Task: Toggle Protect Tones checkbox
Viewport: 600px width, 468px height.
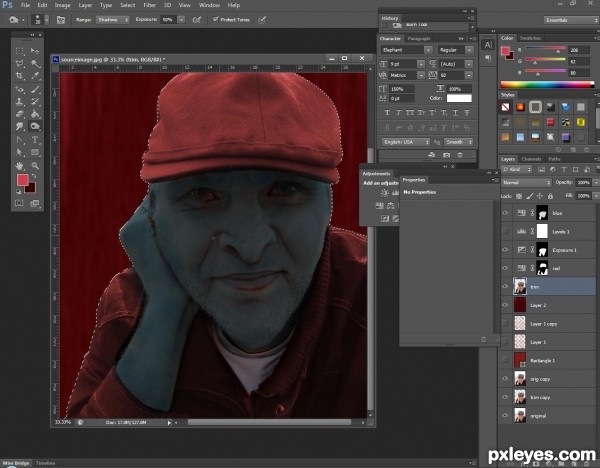Action: 215,19
